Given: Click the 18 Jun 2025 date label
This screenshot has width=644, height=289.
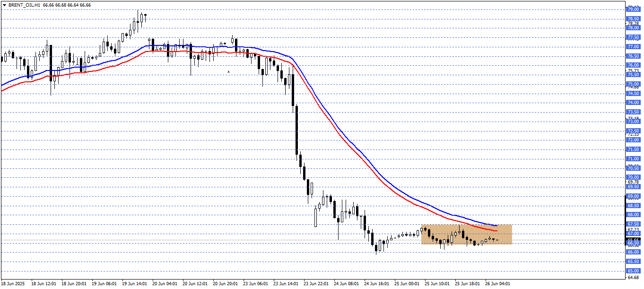Looking at the screenshot, I should 13,284.
